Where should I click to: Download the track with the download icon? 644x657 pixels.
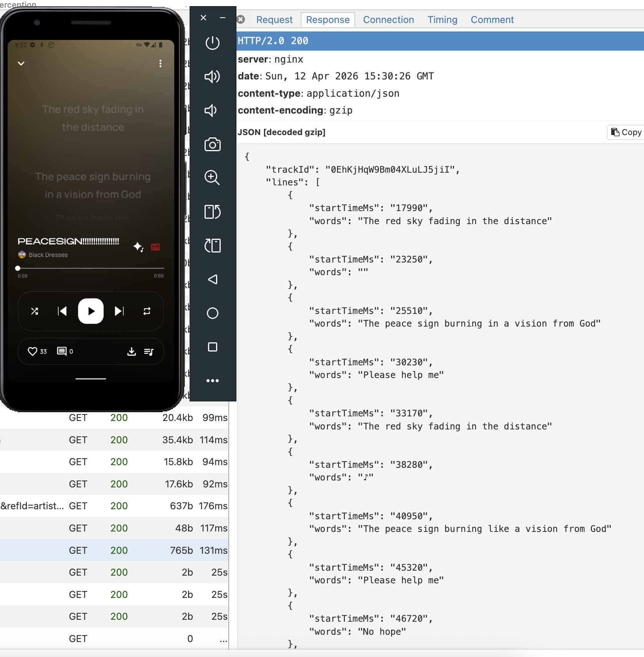click(132, 352)
